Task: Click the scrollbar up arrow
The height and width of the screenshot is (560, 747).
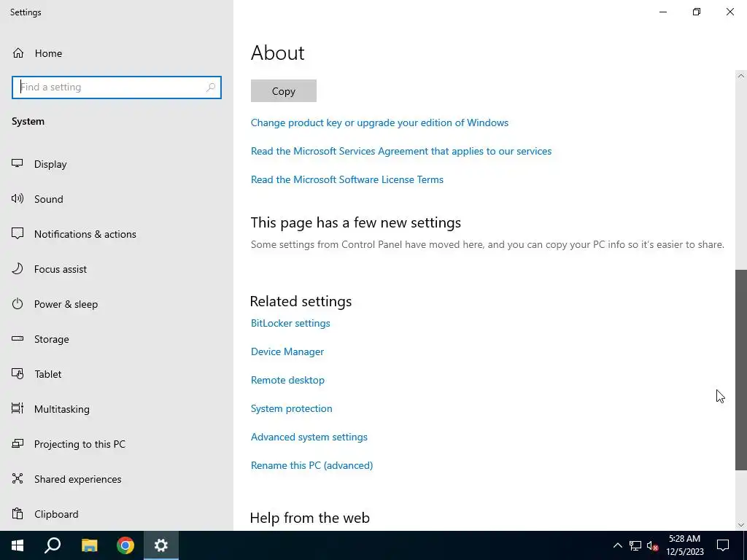Action: click(741, 76)
